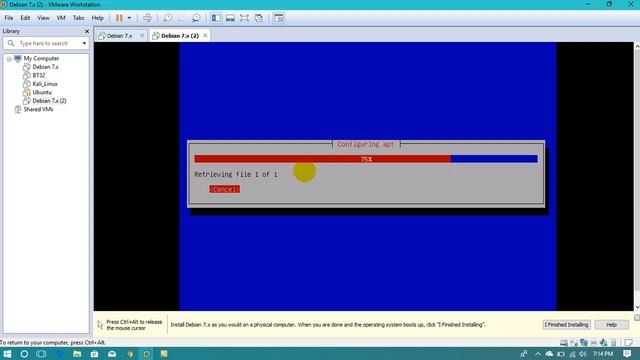Click the library search field
Screen dimensions: 640x360
tap(45, 43)
